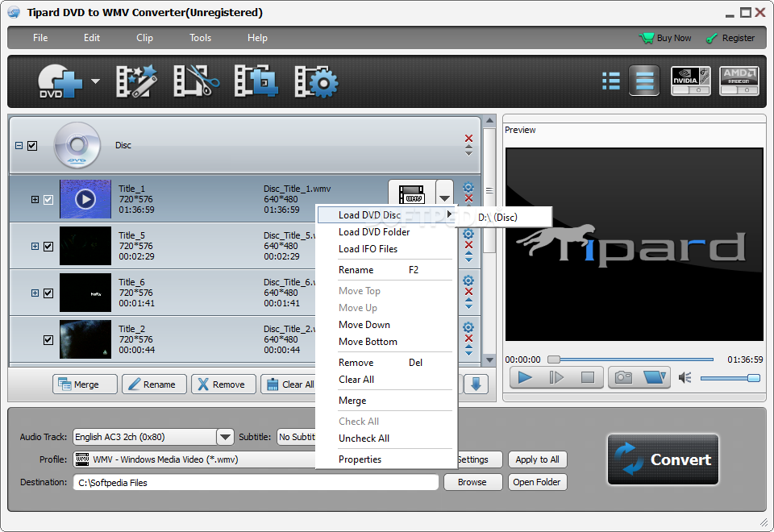Toggle AMD Radeon acceleration

(739, 81)
